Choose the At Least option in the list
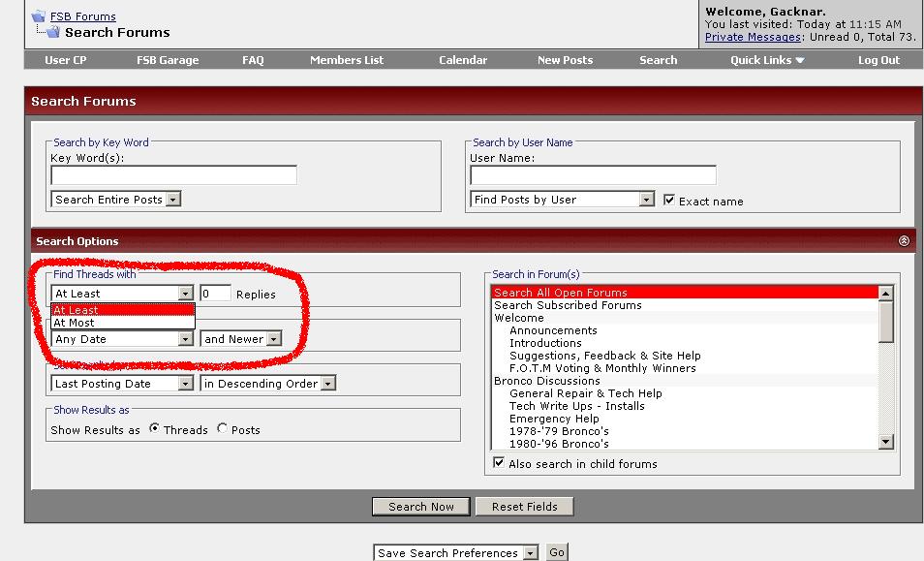The width and height of the screenshot is (924, 561). pos(123,310)
